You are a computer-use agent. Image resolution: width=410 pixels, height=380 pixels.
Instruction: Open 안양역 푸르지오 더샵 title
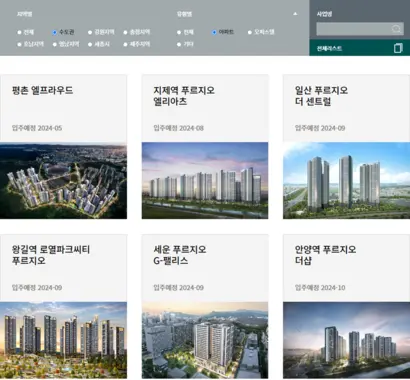pyautogui.click(x=325, y=255)
